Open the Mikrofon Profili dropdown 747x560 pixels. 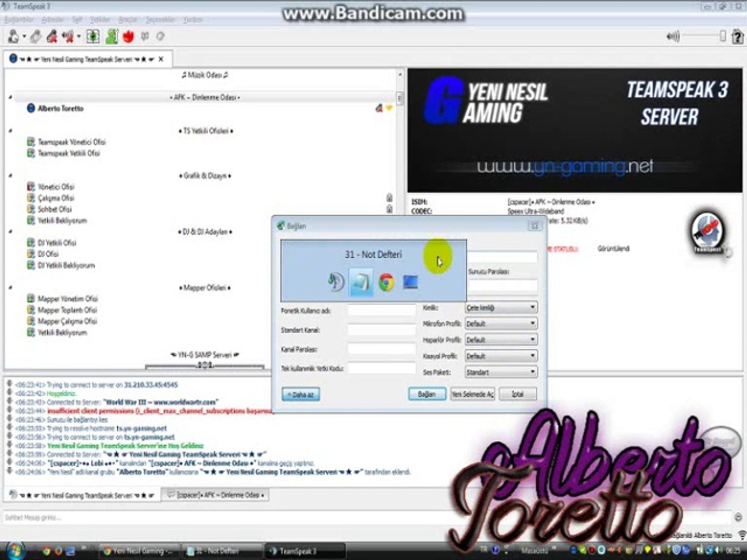(x=501, y=324)
